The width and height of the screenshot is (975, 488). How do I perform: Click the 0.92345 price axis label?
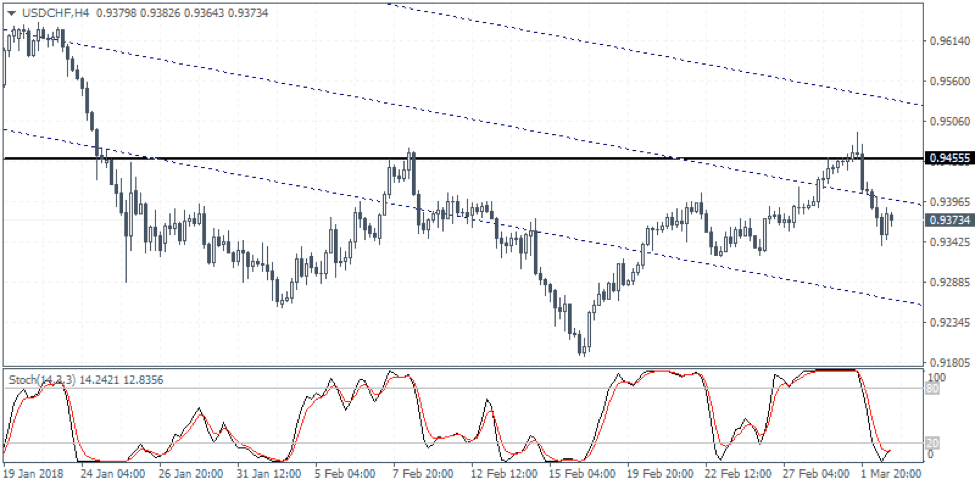pos(949,322)
